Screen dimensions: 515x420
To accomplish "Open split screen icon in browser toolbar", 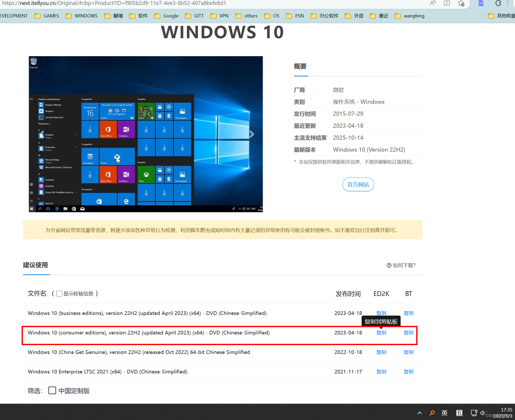I will point(447,3).
